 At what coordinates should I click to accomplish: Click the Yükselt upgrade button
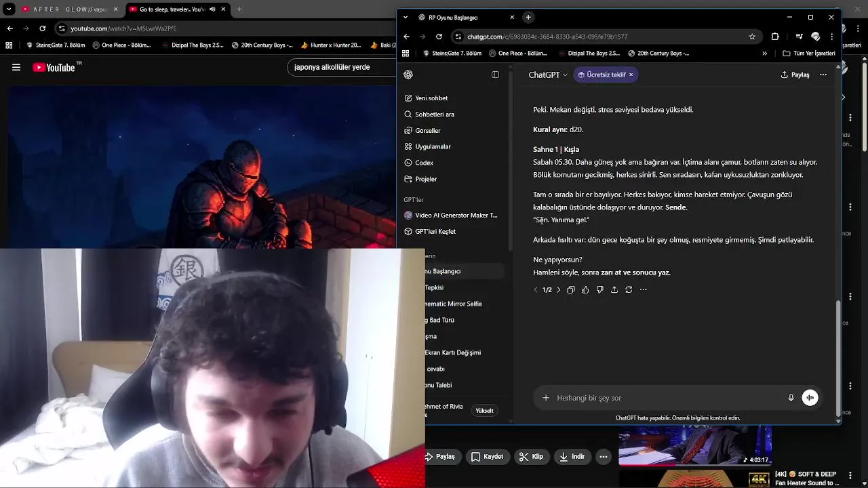coord(484,411)
